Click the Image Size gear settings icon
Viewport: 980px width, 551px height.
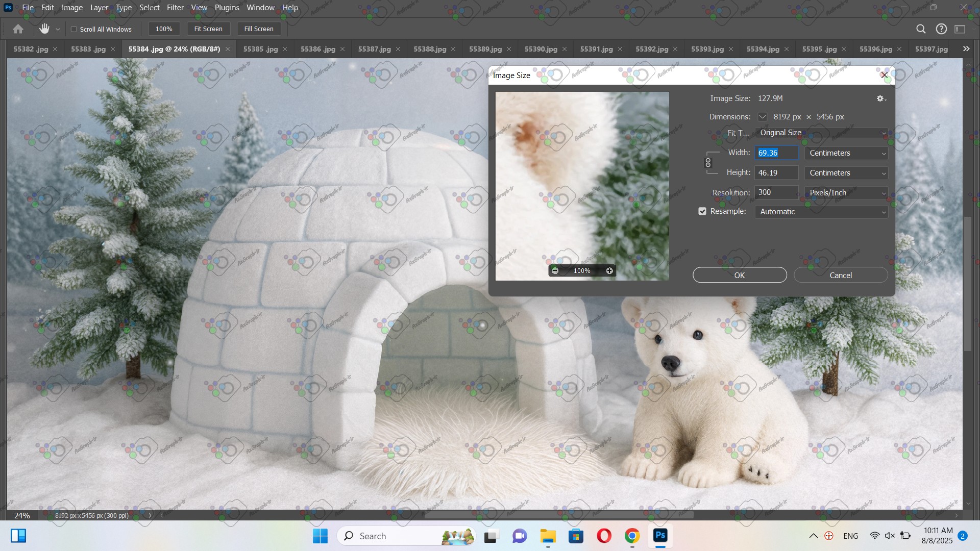(x=880, y=98)
